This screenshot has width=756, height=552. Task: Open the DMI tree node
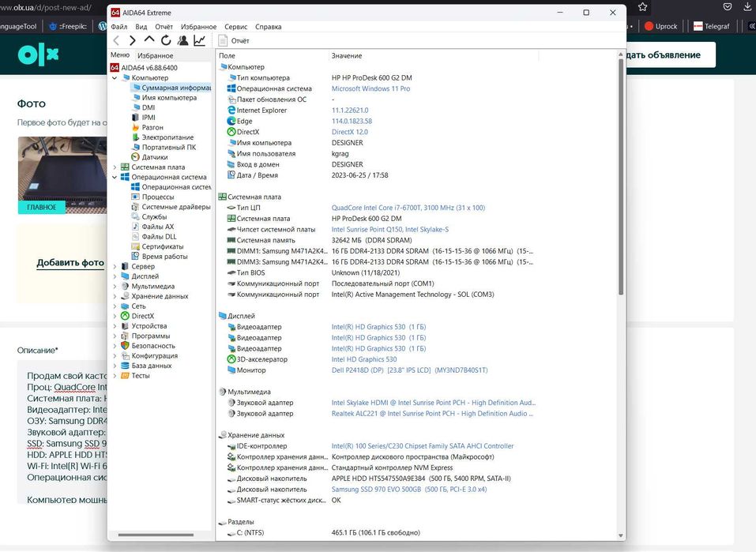[148, 107]
